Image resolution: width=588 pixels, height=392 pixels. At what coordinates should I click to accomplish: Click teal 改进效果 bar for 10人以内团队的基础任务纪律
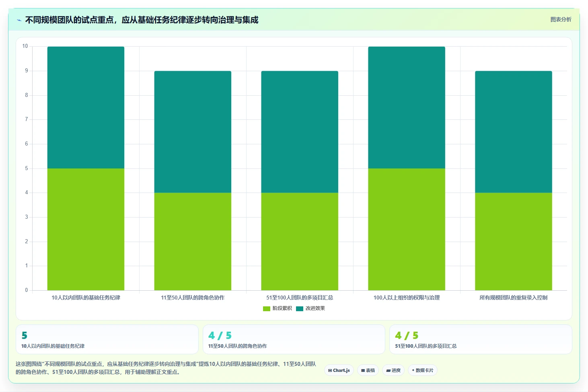(86, 107)
